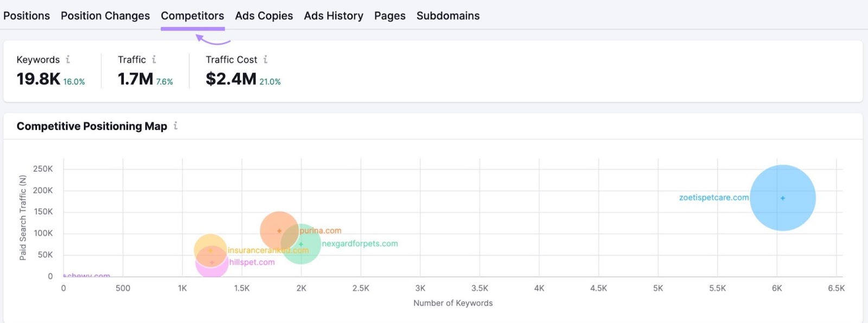Switch to the Pages tab
The width and height of the screenshot is (868, 323).
(390, 16)
